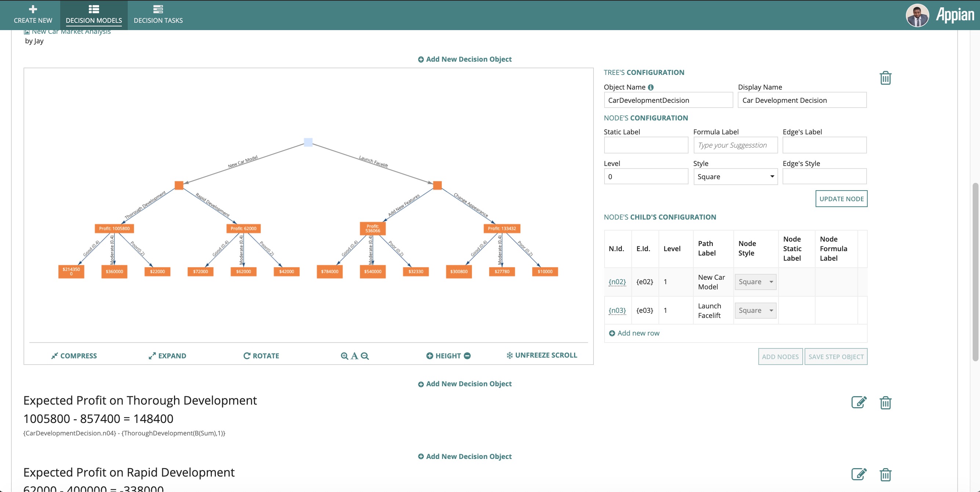Switch to Decision Tasks tab
Screen dimensions: 980x492
(158, 14)
